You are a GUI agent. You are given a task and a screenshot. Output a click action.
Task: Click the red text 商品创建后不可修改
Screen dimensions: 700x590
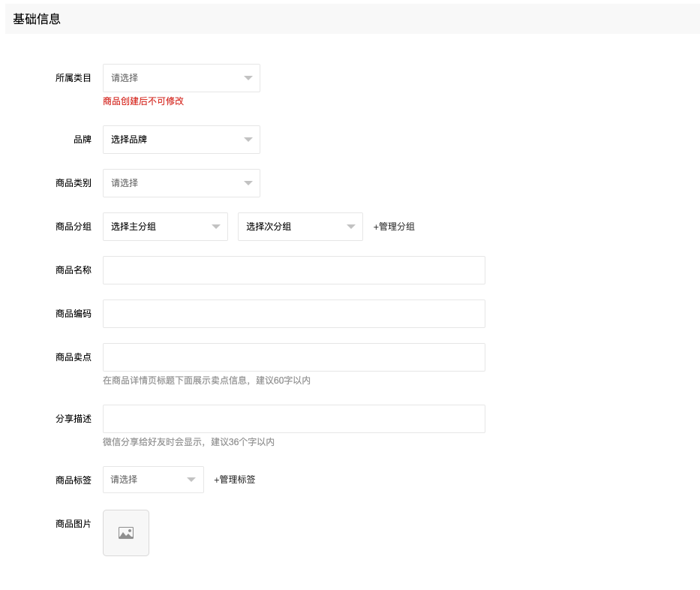click(143, 101)
